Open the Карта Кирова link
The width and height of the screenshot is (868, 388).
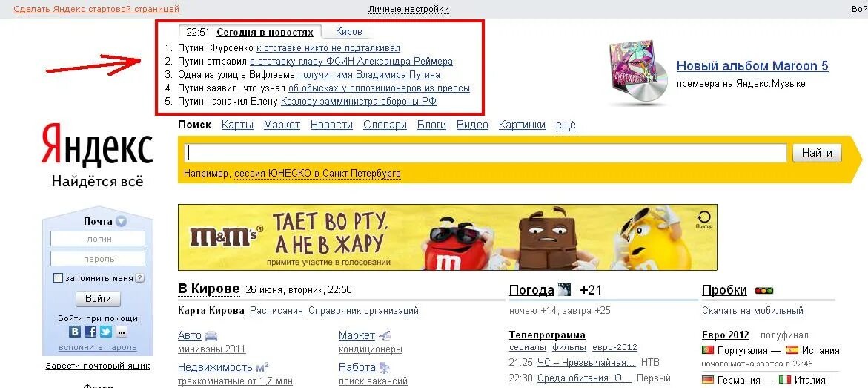pos(211,310)
